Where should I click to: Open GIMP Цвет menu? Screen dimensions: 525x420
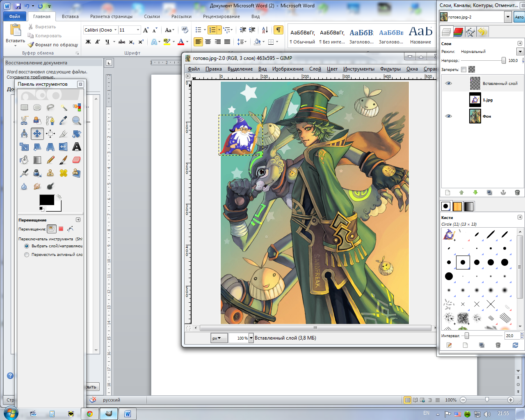click(x=332, y=69)
